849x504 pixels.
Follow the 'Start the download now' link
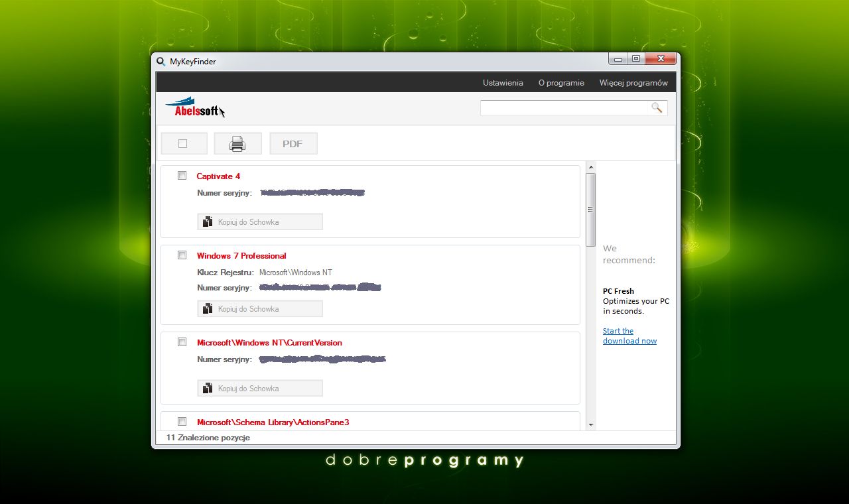pyautogui.click(x=629, y=336)
